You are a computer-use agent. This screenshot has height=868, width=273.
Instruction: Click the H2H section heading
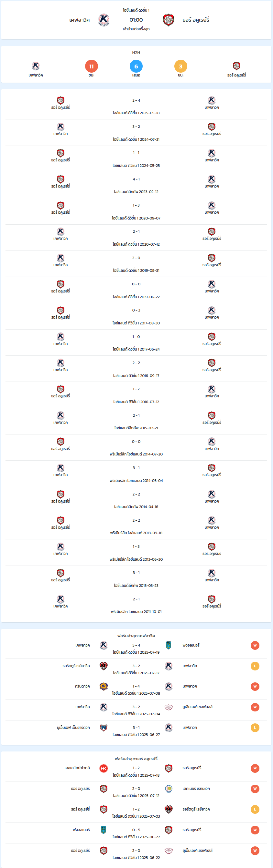click(x=136, y=53)
